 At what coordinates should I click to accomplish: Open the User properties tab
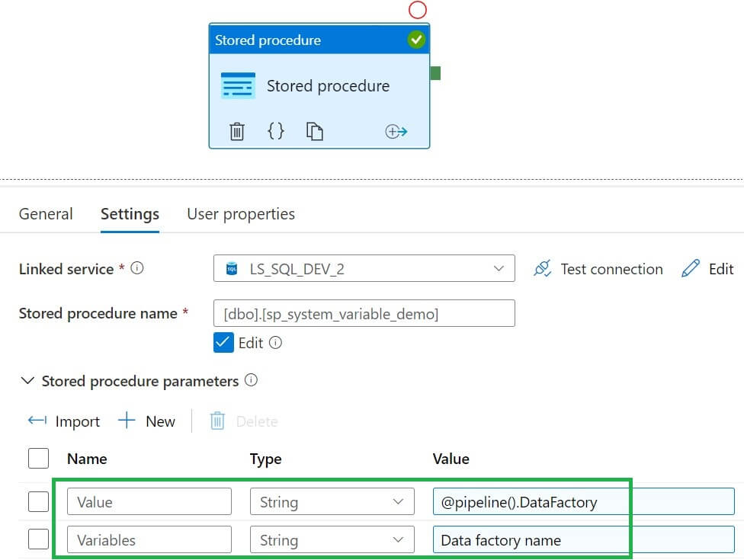tap(241, 214)
